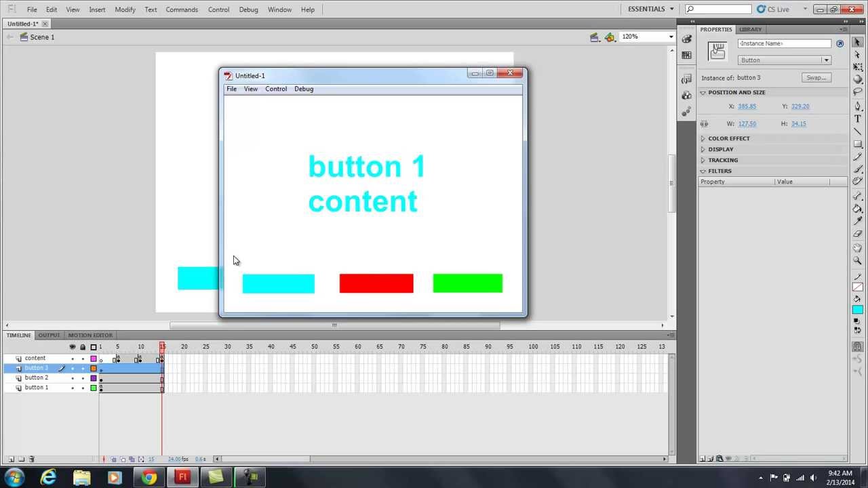This screenshot has width=868, height=488.
Task: Open the Edit Symbols icon menu
Action: pos(610,37)
